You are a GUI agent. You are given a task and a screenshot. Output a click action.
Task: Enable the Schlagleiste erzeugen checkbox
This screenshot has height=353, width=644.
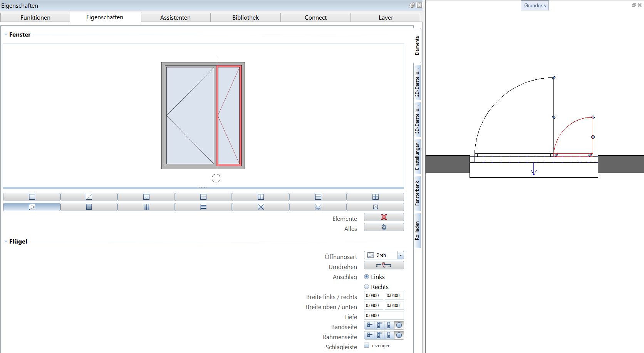(x=367, y=346)
